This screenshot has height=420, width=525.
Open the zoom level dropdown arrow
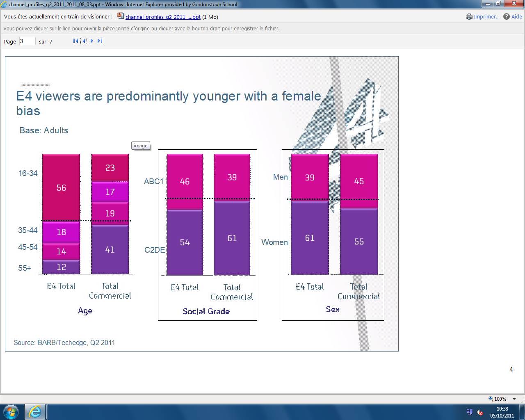pos(514,399)
